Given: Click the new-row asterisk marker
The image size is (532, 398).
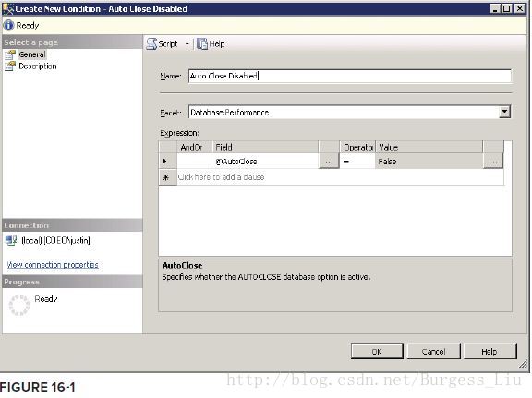Looking at the screenshot, I should pos(167,177).
